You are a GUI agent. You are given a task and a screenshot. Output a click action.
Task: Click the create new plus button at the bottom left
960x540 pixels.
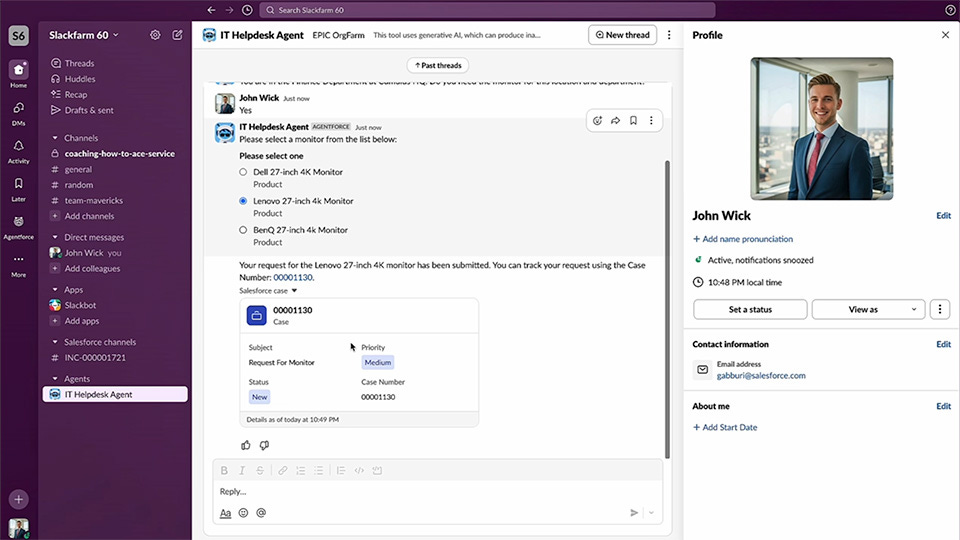(x=18, y=500)
